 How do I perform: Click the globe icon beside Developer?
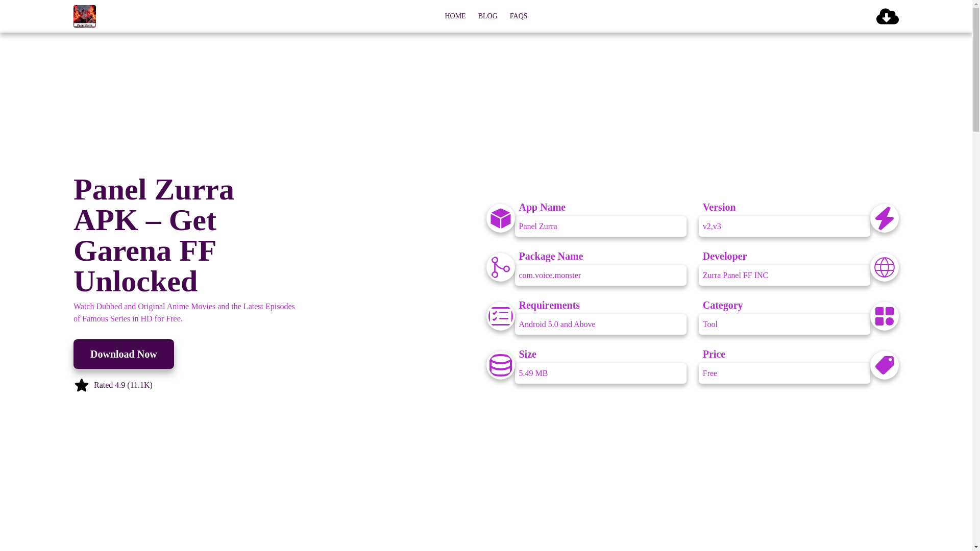(x=884, y=267)
